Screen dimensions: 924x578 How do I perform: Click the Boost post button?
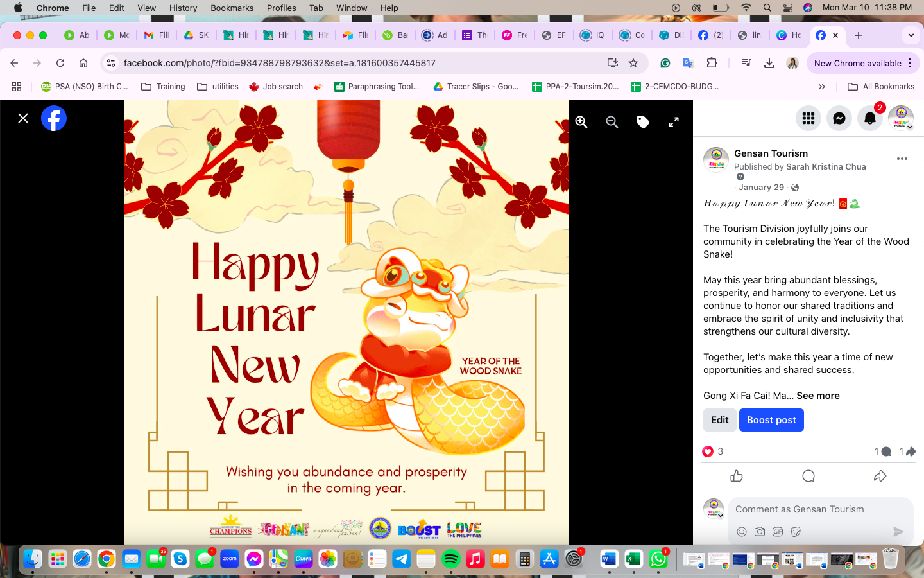pos(771,420)
